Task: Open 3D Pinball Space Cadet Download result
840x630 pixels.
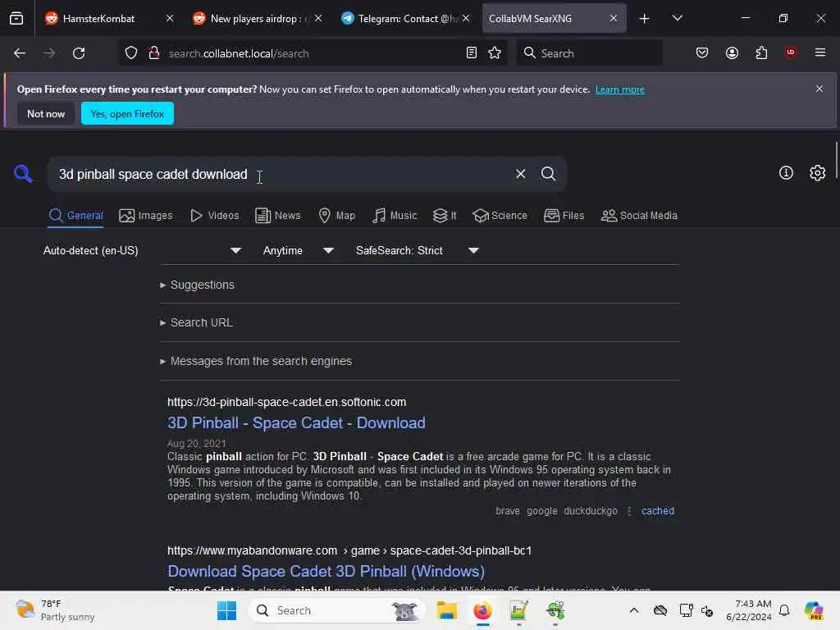Action: click(296, 422)
